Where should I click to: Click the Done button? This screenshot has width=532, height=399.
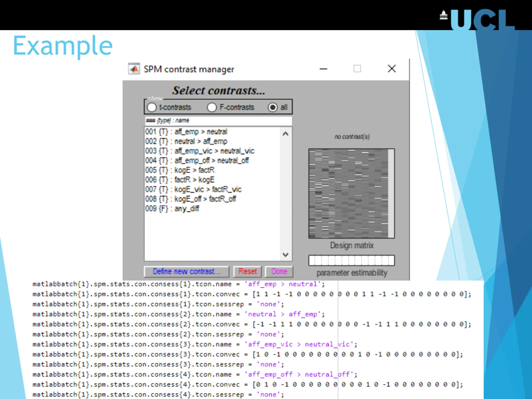click(x=279, y=272)
